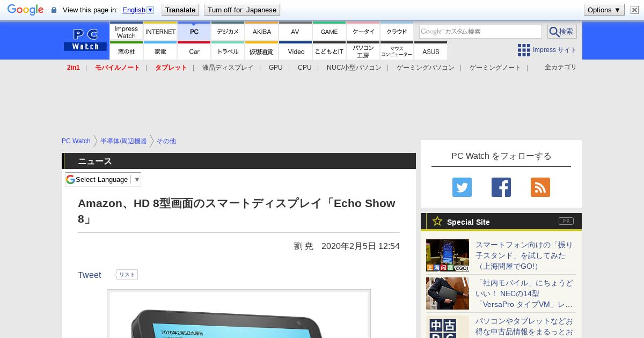Open the トラベル tab
644x338 pixels.
pyautogui.click(x=228, y=51)
